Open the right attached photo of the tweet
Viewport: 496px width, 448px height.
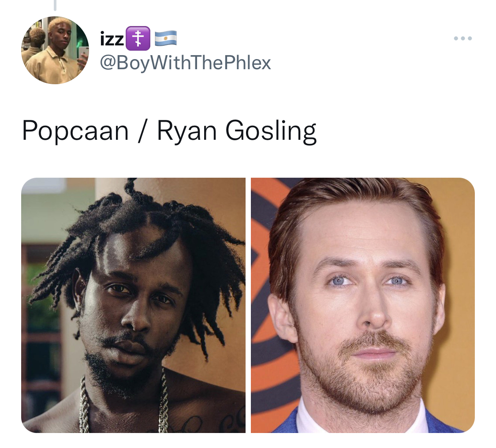363,305
